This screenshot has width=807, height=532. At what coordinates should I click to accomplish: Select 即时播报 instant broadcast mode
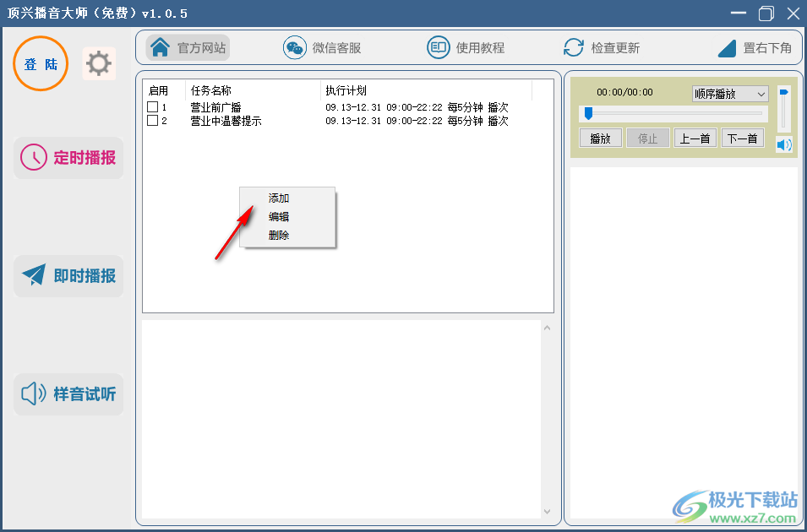pyautogui.click(x=68, y=276)
